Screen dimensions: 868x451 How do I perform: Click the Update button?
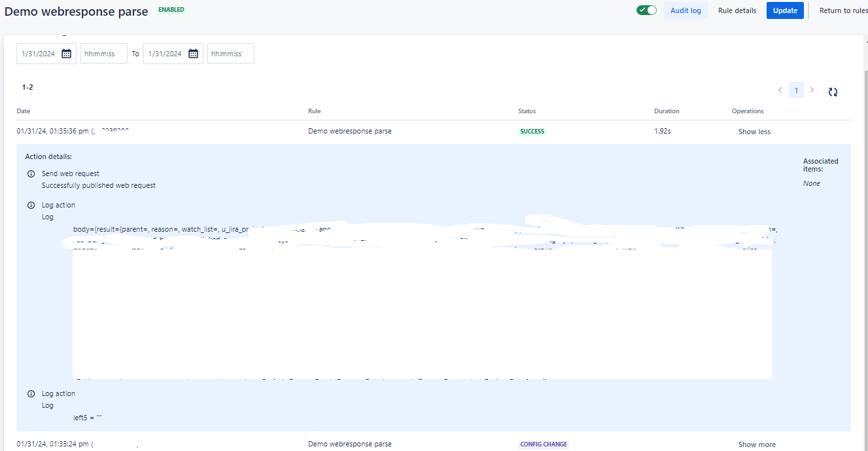[x=785, y=10]
